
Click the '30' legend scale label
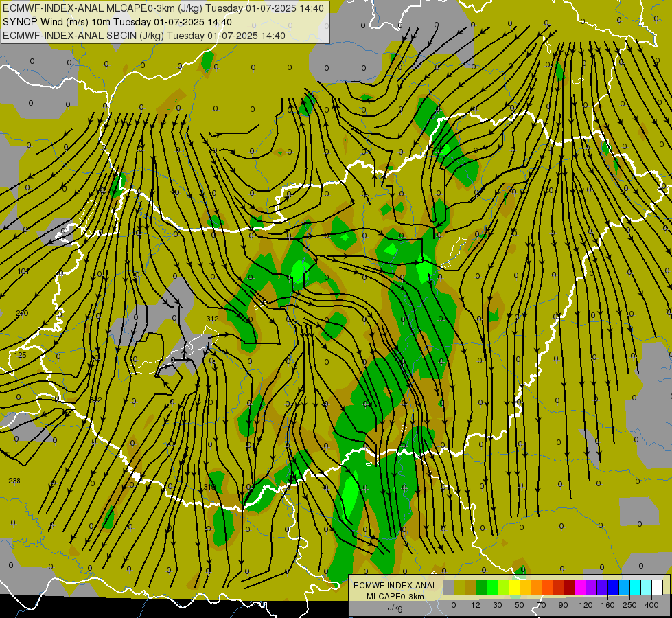tap(498, 605)
